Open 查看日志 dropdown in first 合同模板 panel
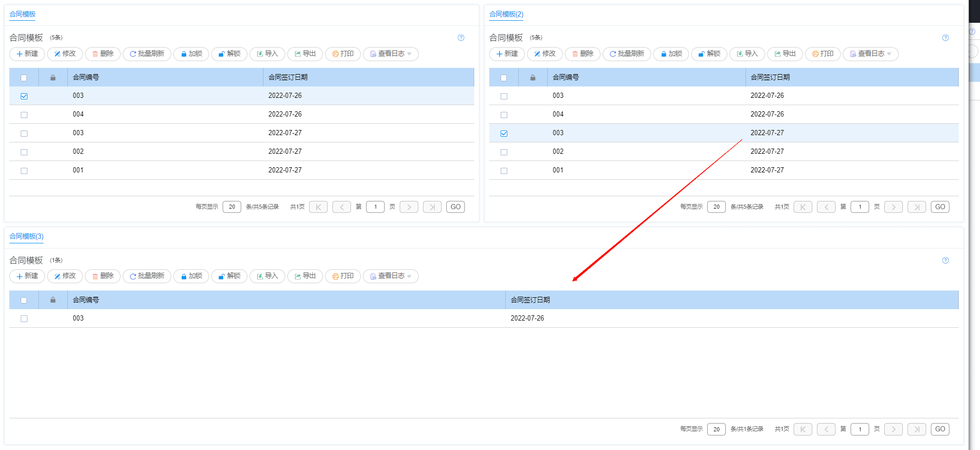The width and height of the screenshot is (980, 450). [391, 54]
